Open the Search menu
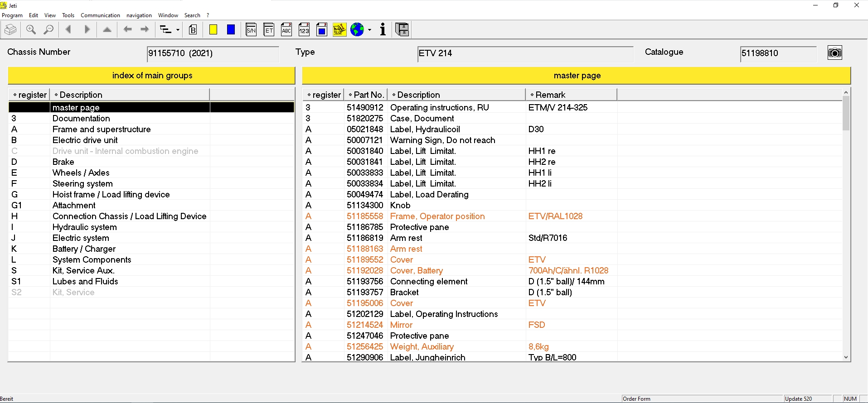This screenshot has width=868, height=403. pyautogui.click(x=192, y=15)
